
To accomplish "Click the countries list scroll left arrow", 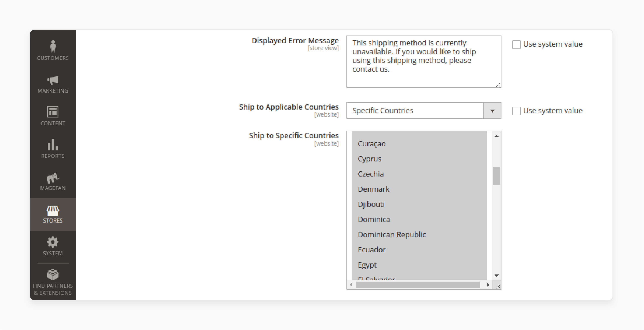I will (x=351, y=285).
